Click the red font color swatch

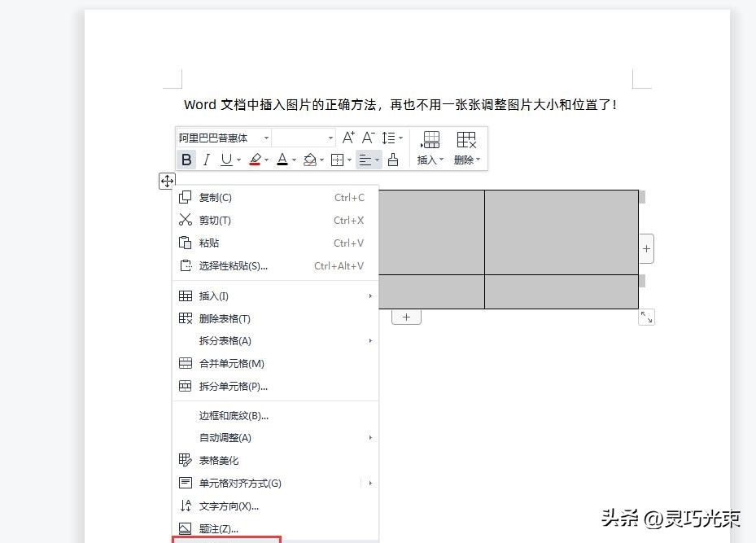255,165
